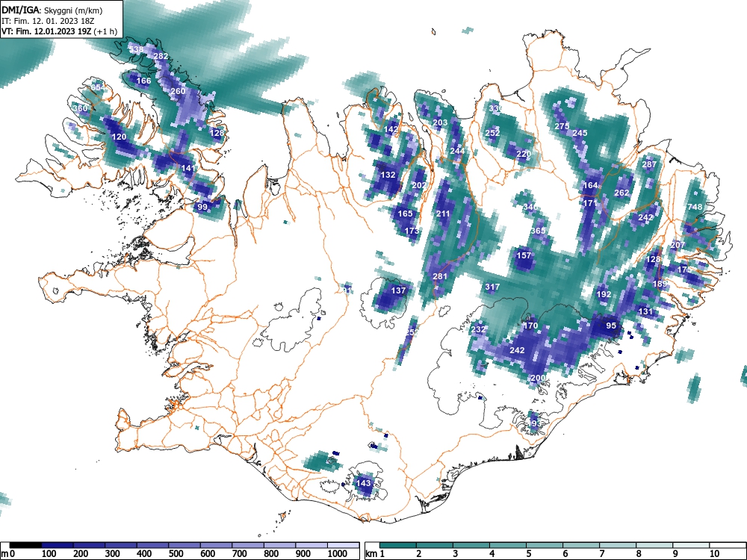The width and height of the screenshot is (747, 560).
Task: Click the 500 tick on the metre legend
Action: coord(176,554)
